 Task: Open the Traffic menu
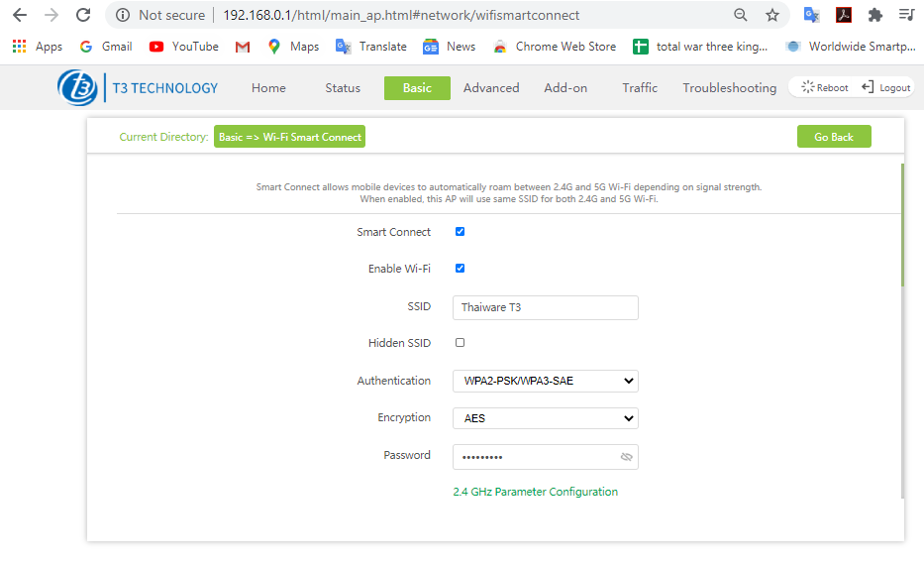tap(640, 88)
